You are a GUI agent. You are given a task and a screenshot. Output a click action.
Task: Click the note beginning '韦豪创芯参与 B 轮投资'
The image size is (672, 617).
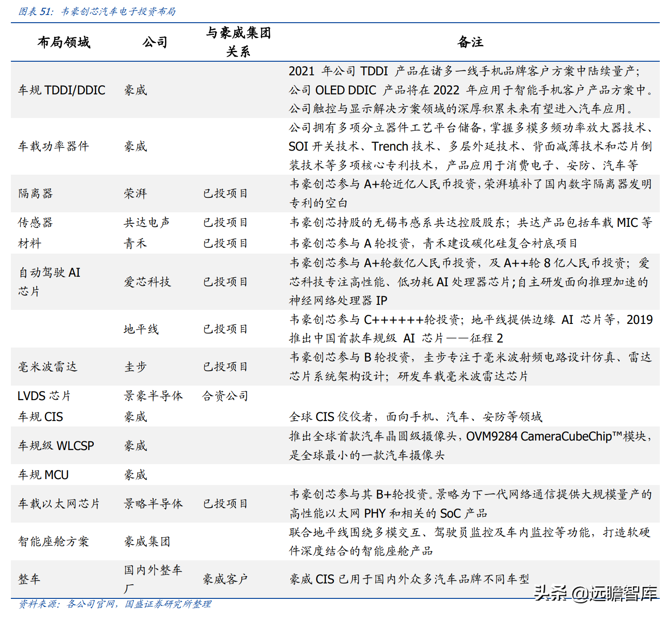(x=471, y=367)
